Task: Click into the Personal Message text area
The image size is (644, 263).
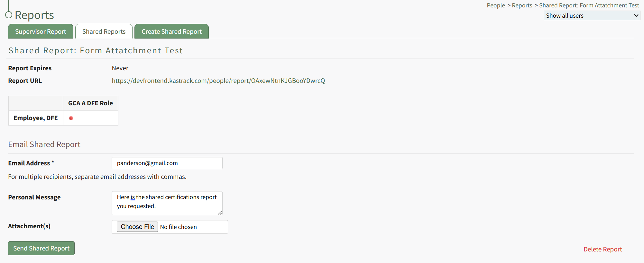Action: [x=167, y=203]
